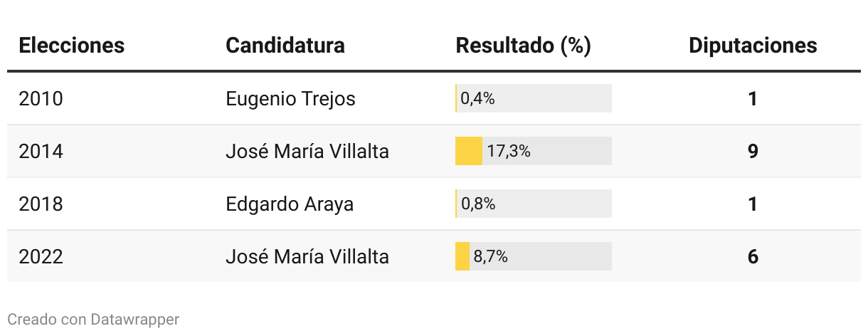Click the yellow 8,7% result bar

[x=462, y=256]
